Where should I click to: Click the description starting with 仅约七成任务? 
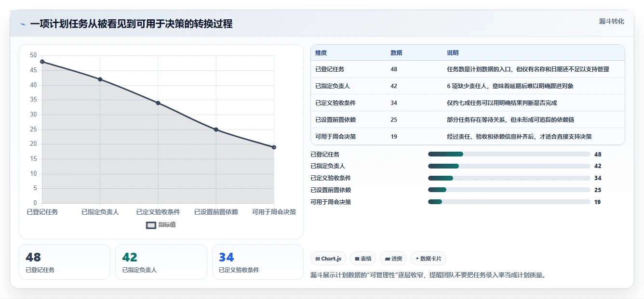coord(502,103)
